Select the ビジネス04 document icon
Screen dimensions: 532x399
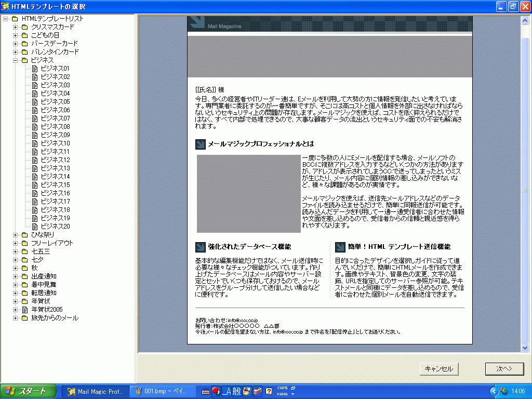coord(35,94)
